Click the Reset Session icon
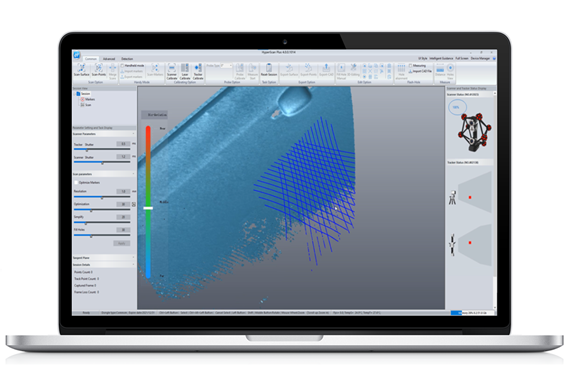Screen dimensions: 569x392 tap(269, 70)
